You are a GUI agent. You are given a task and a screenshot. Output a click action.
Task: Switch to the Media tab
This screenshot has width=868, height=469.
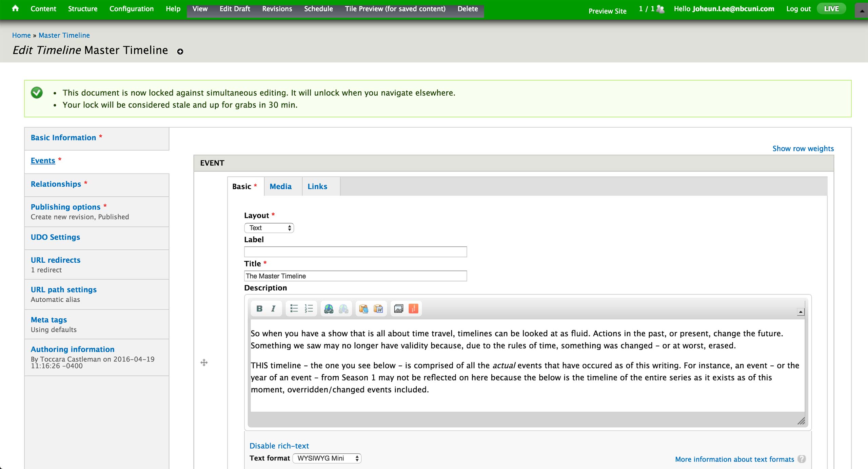point(280,186)
